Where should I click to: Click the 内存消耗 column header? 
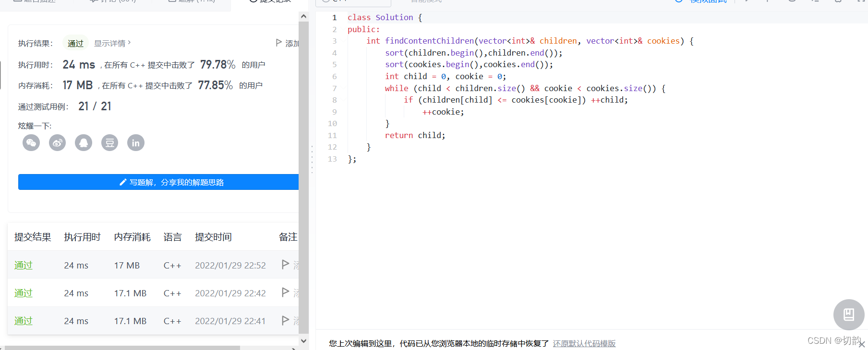click(x=133, y=237)
